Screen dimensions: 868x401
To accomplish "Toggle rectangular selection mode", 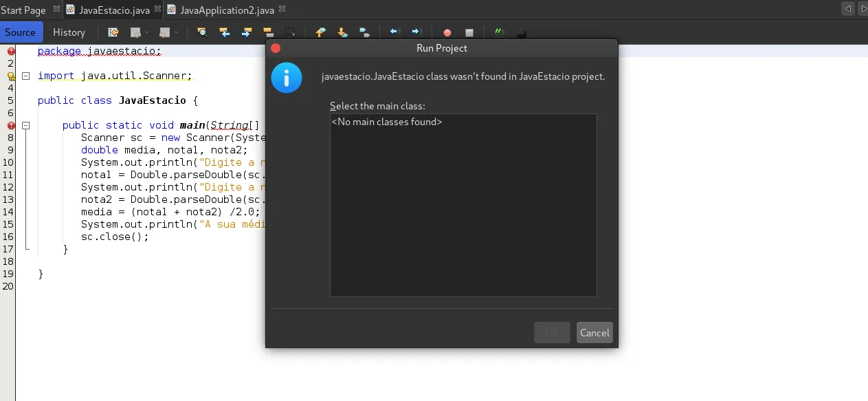I will 290,32.
